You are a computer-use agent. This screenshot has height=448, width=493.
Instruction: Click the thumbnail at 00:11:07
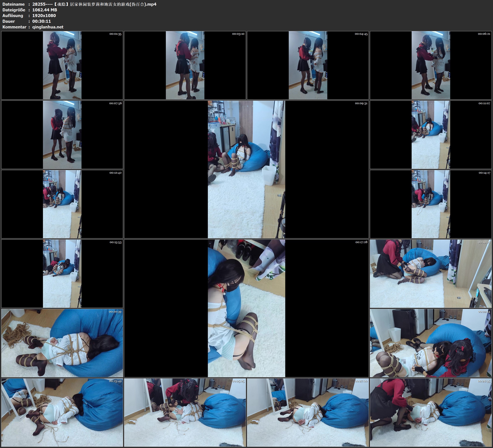click(x=431, y=134)
